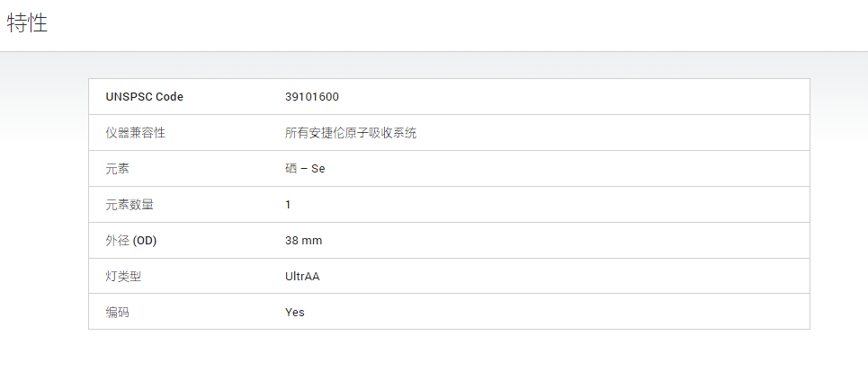
Task: Click the mm unit after 38
Action: 312,241
